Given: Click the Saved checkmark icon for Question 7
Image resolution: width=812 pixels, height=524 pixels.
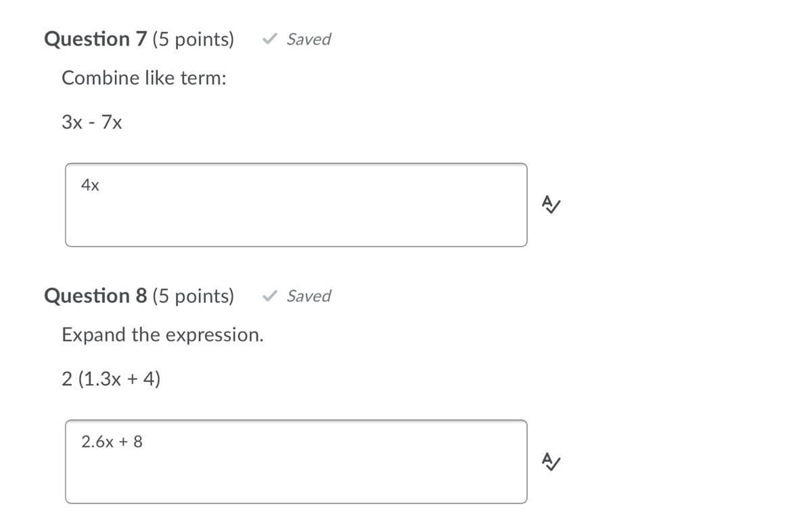Looking at the screenshot, I should (269, 39).
